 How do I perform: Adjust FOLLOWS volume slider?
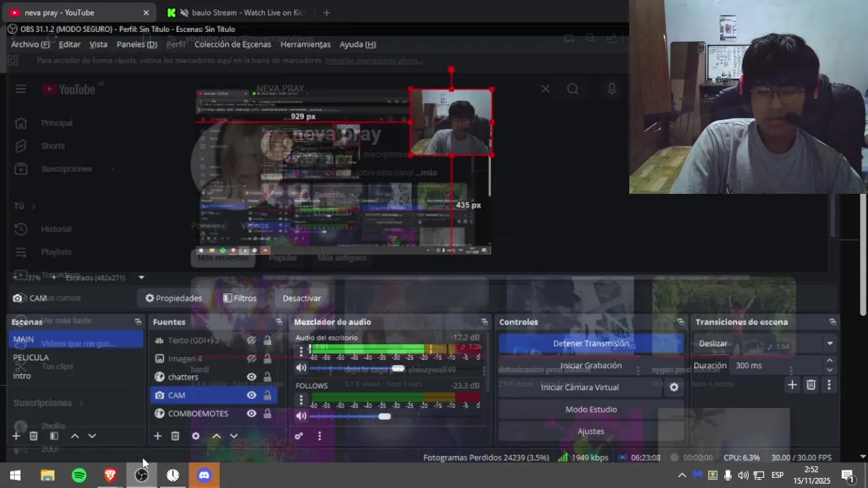tap(384, 416)
